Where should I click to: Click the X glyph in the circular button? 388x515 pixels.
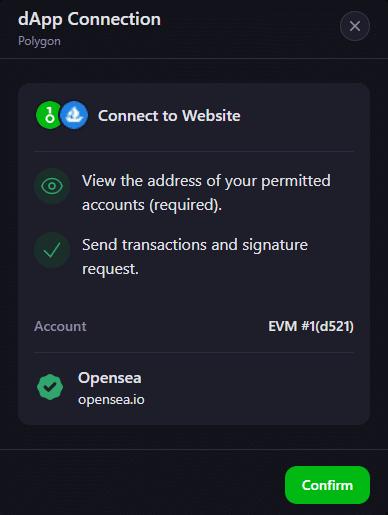355,26
